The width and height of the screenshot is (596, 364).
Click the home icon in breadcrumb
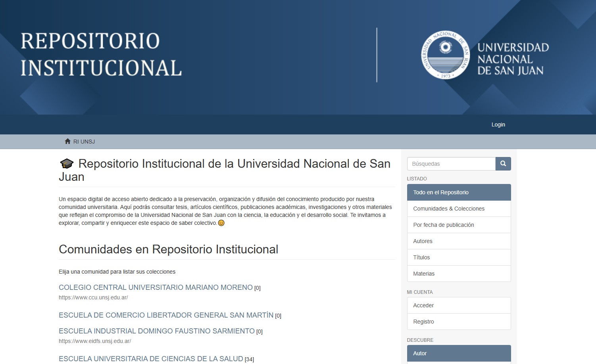67,142
